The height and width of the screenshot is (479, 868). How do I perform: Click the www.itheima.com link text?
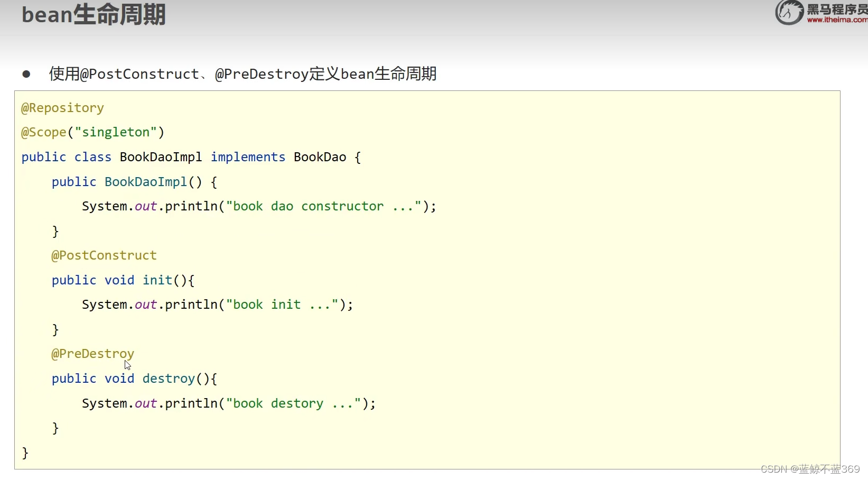pyautogui.click(x=837, y=20)
